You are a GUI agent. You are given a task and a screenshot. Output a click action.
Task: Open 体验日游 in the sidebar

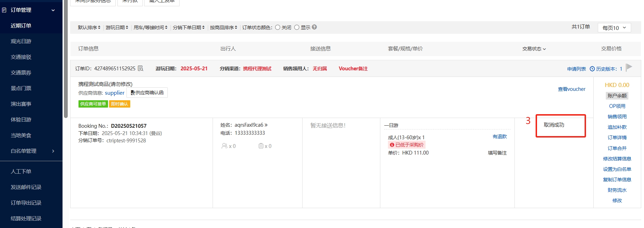pos(21,120)
